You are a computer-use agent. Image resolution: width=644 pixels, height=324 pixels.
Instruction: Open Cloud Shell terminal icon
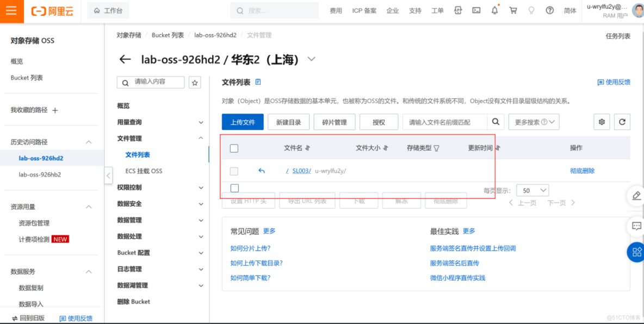[476, 10]
